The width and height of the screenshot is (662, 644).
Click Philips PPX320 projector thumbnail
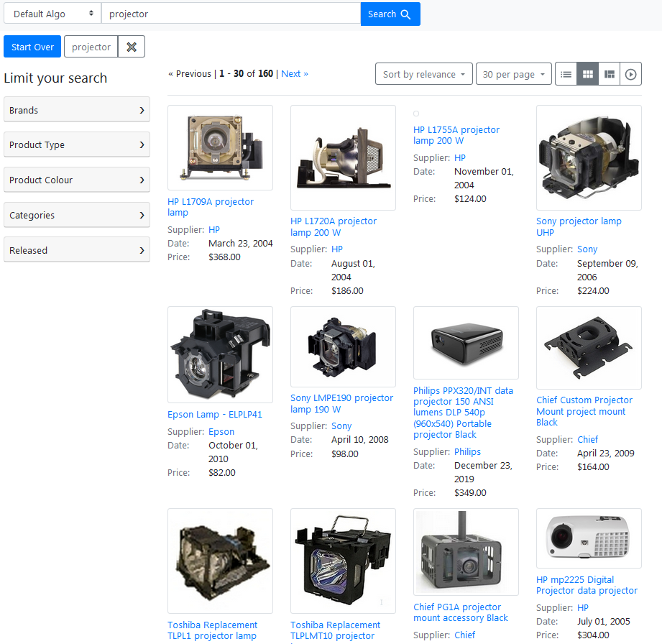point(466,343)
